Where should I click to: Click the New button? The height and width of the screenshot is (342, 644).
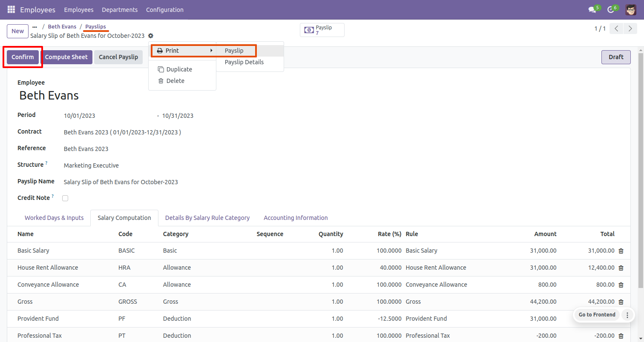point(17,31)
